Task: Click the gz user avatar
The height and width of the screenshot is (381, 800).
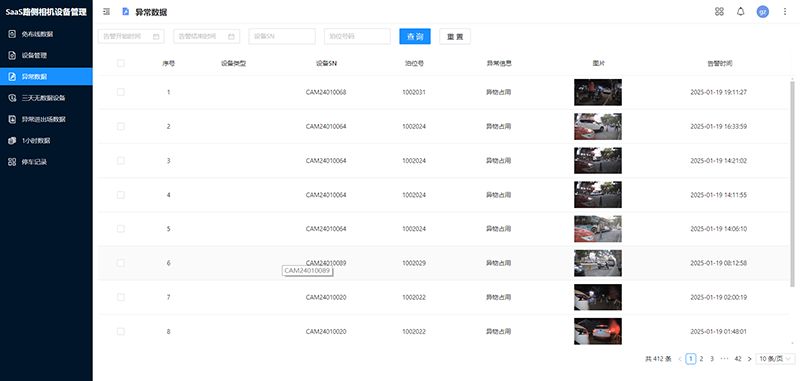Action: [763, 12]
